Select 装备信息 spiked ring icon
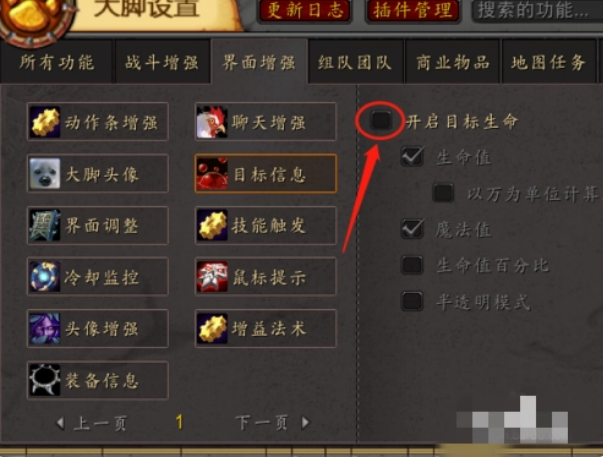The image size is (603, 457). click(45, 380)
